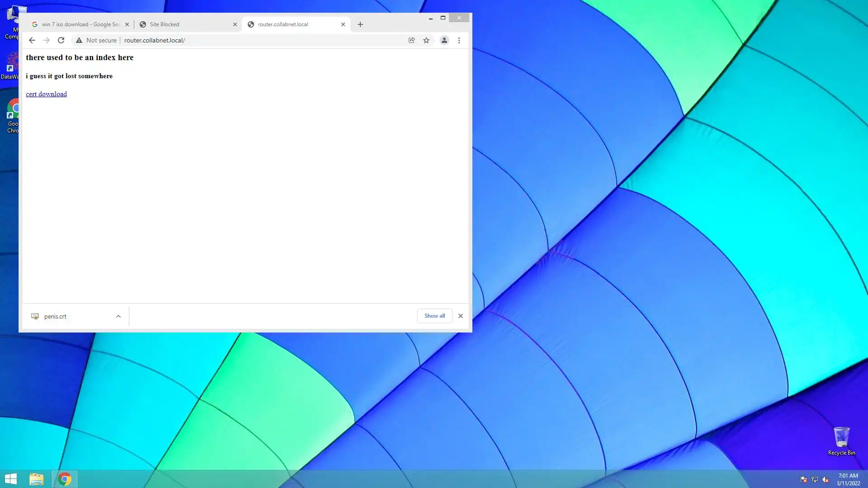Dismiss the downloads bar

tap(461, 316)
